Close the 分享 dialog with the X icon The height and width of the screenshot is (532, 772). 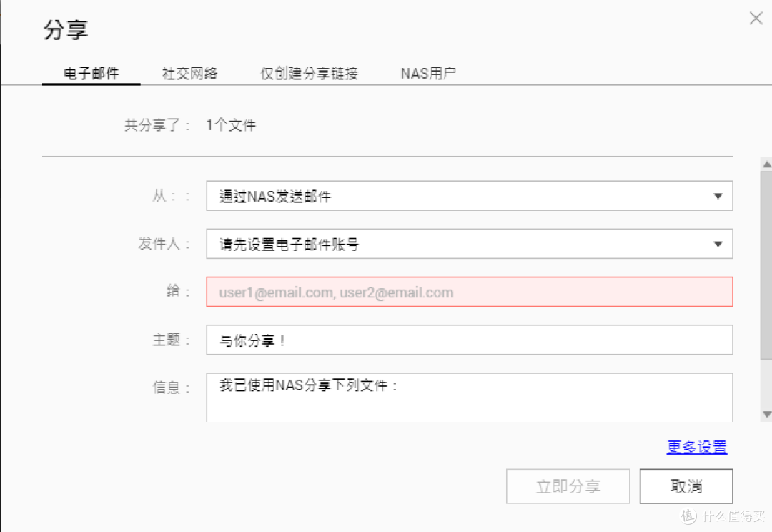point(756,19)
